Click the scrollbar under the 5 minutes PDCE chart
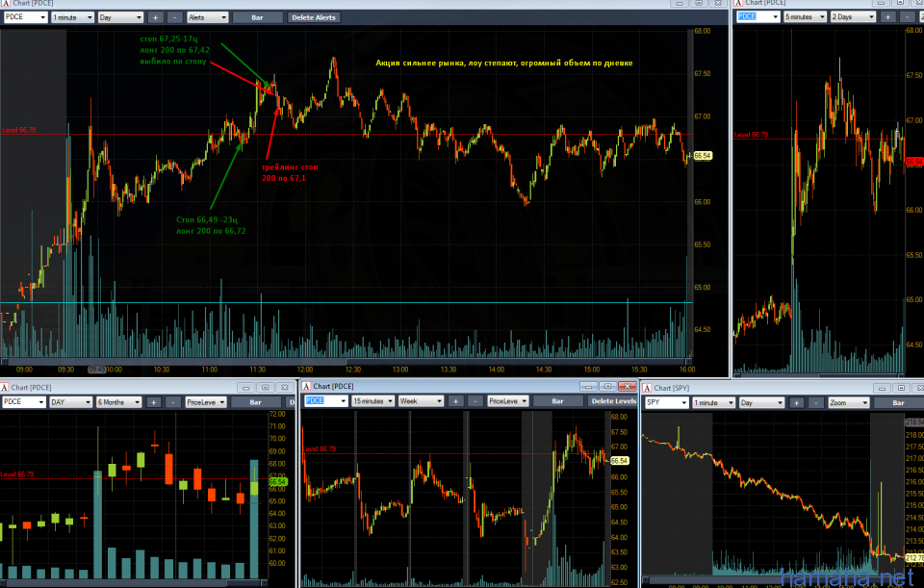Viewport: 924px width, 588px height. 819,374
